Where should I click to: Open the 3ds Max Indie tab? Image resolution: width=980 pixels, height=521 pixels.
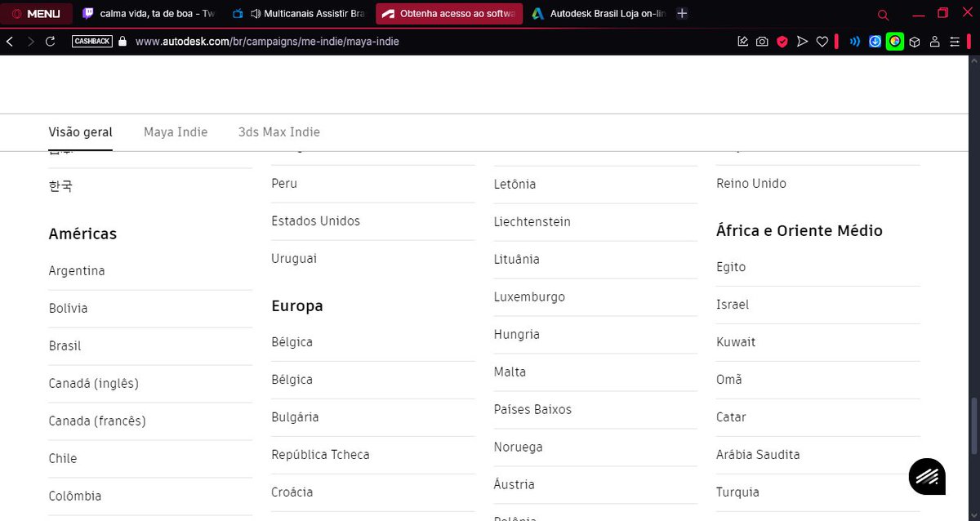pos(279,132)
